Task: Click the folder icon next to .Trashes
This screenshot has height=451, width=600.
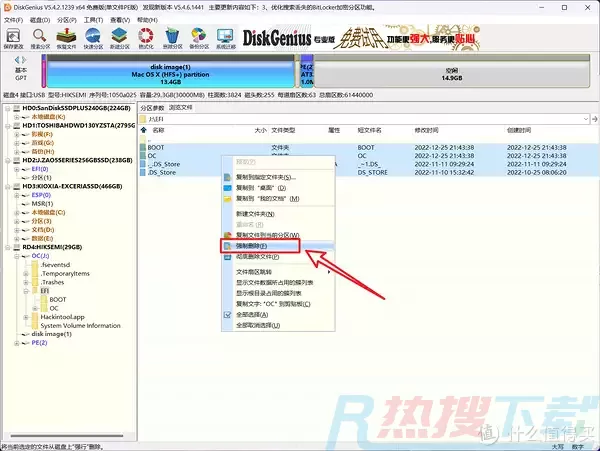Action: coord(35,282)
